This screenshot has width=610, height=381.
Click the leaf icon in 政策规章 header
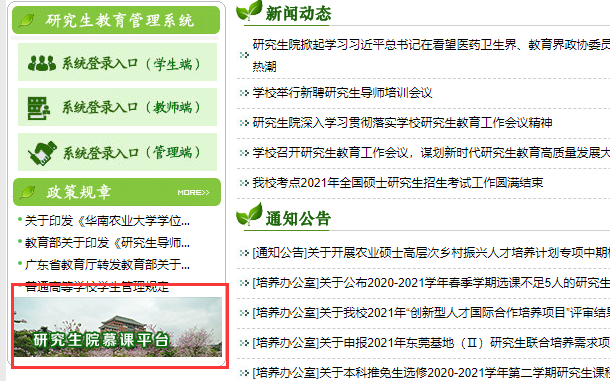(28, 192)
